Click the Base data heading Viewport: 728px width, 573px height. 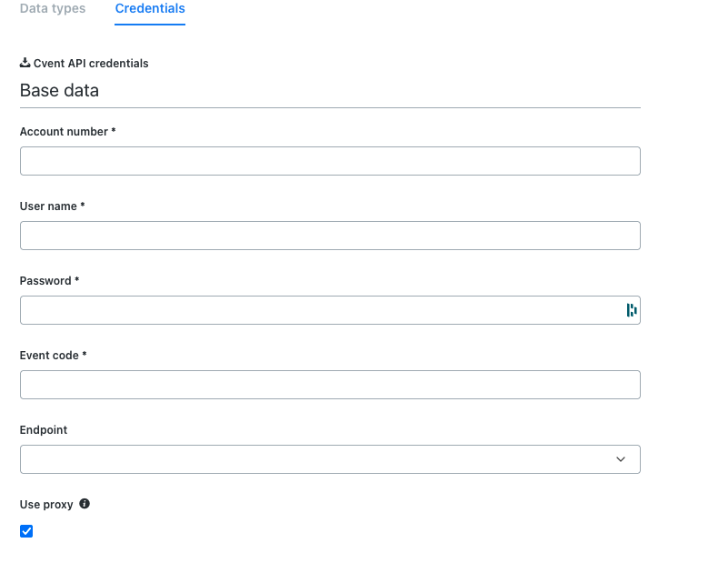59,90
